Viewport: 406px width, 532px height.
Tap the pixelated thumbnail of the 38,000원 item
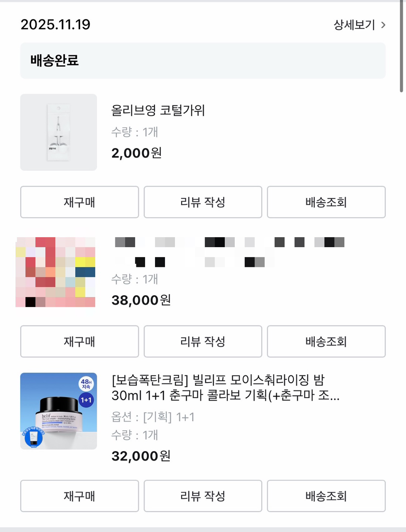tap(56, 272)
